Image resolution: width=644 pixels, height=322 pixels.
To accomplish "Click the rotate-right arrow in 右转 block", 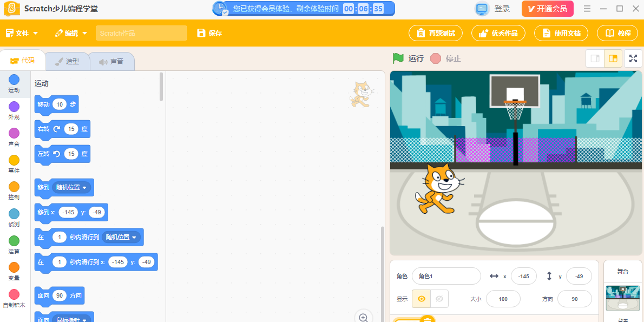I will point(56,129).
